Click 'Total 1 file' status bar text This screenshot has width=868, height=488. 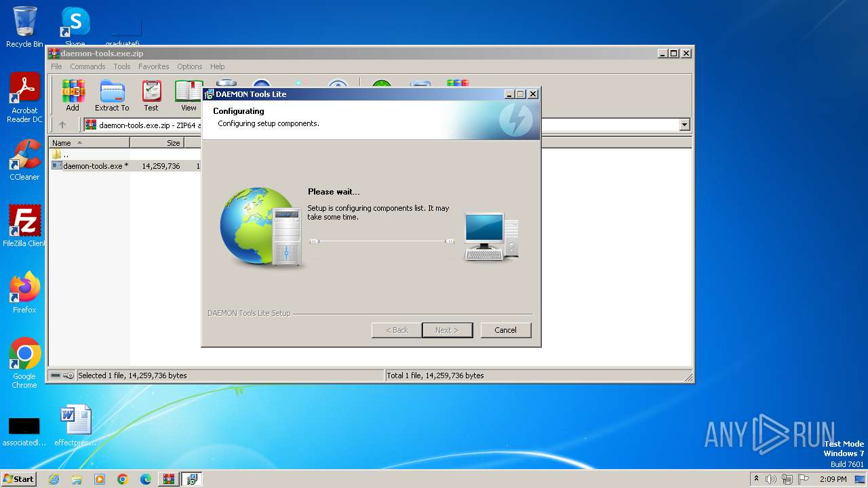435,375
